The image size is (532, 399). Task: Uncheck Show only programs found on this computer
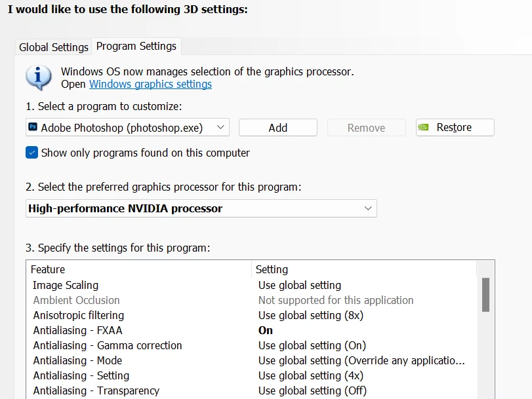click(32, 153)
